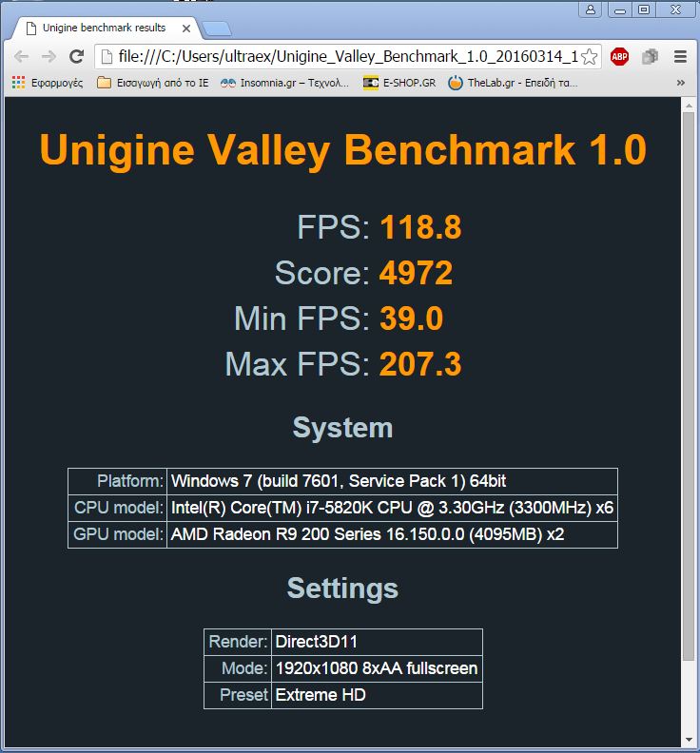Open the Chrome hamburger menu
The height and width of the screenshot is (753, 700).
(680, 57)
